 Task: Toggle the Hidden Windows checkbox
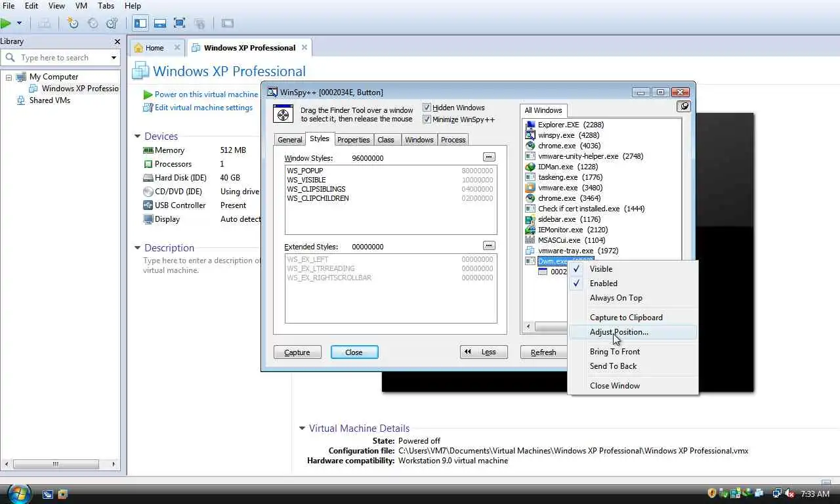[x=427, y=108]
